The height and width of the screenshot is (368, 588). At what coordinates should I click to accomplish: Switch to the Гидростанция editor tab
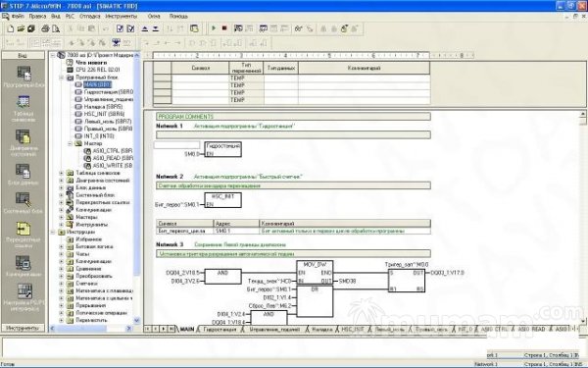pyautogui.click(x=220, y=330)
